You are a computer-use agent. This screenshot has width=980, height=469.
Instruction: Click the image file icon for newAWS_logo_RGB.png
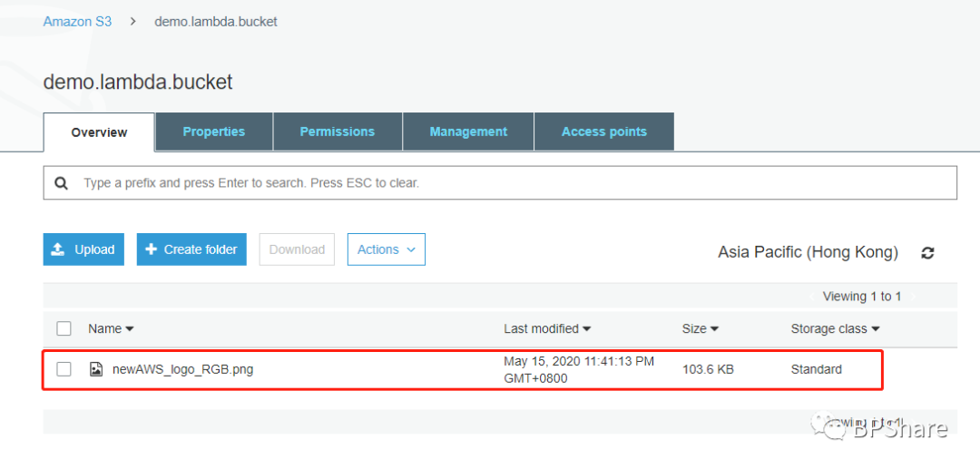pyautogui.click(x=95, y=369)
